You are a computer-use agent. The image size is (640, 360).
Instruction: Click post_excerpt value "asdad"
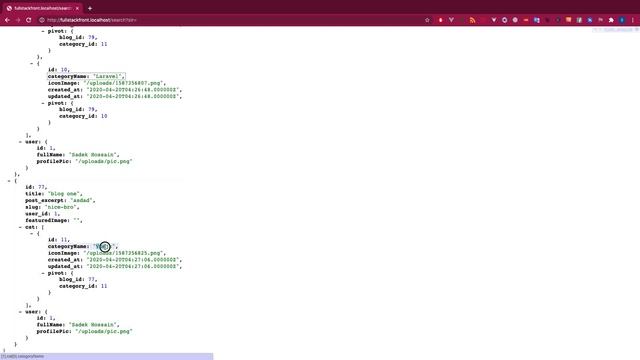pyautogui.click(x=82, y=200)
